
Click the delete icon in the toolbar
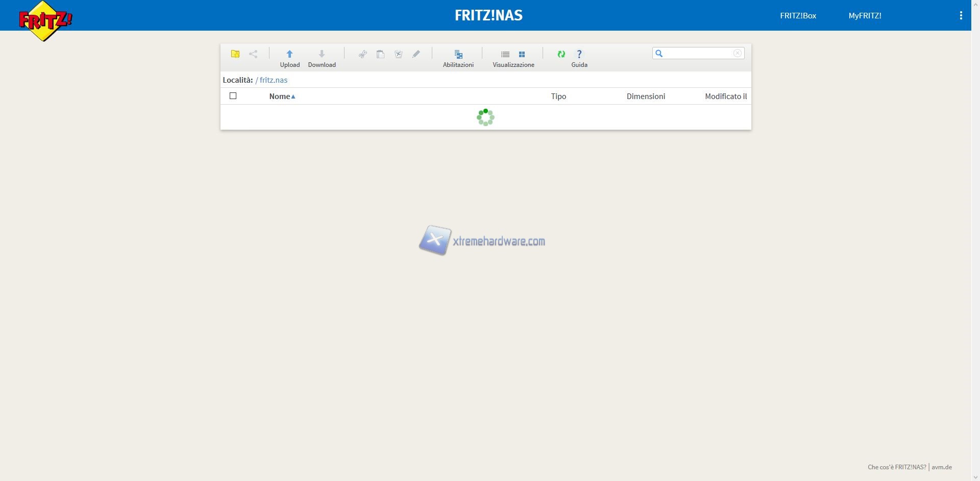click(399, 54)
